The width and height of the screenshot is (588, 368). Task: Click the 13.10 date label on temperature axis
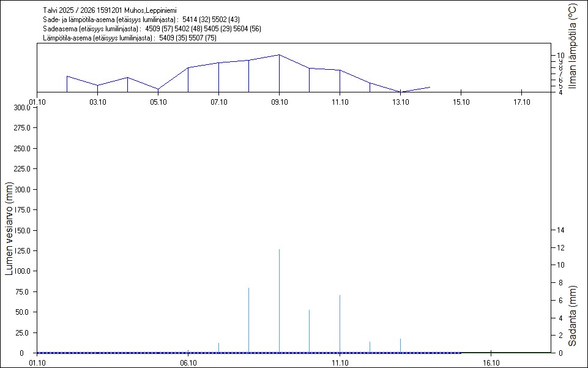(400, 102)
